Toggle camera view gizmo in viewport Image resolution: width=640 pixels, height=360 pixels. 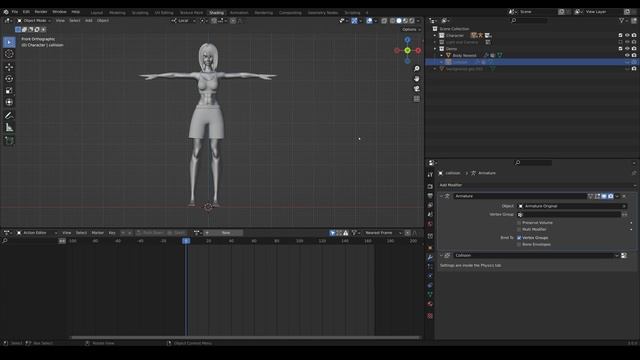(417, 89)
